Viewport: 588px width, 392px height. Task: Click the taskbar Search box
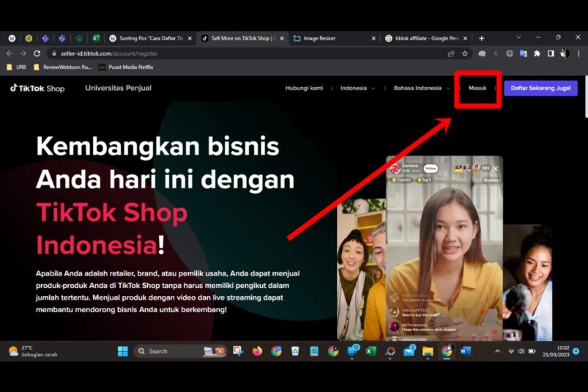[180, 351]
